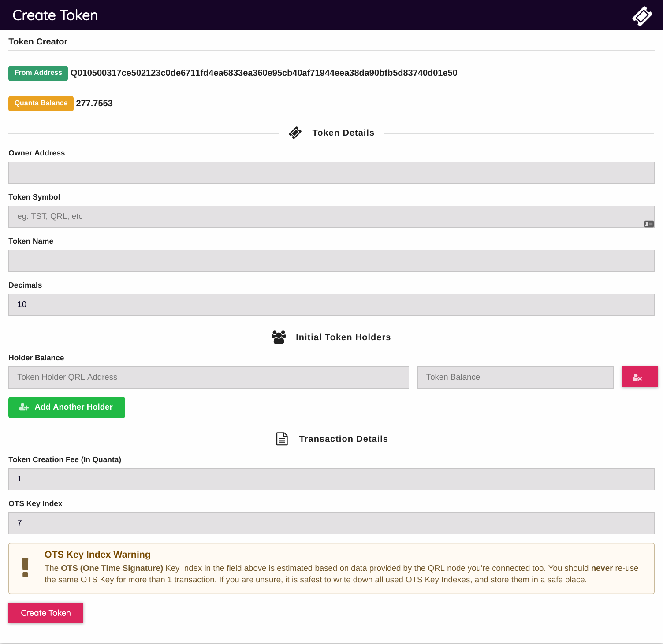Click the Decimals field showing 10

pos(331,305)
